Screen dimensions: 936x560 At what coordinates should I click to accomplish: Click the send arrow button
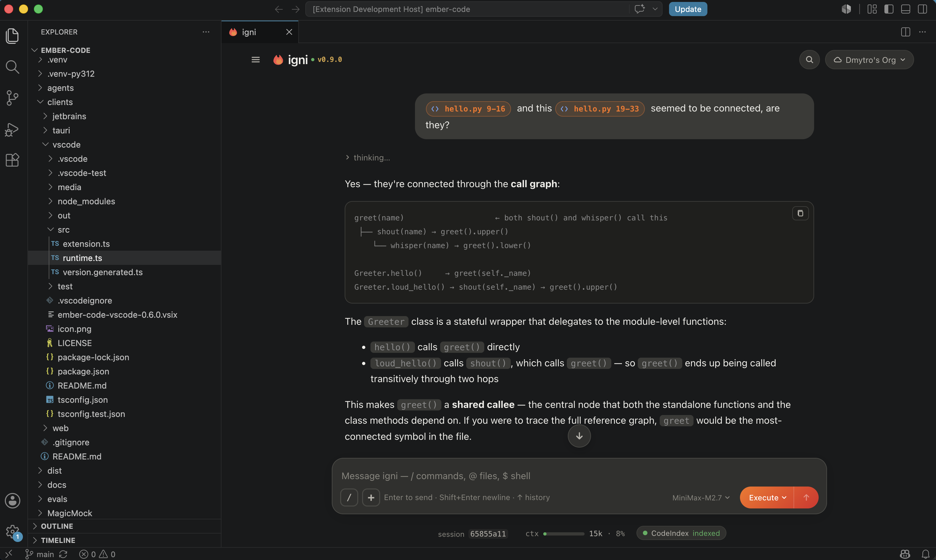[x=806, y=497]
